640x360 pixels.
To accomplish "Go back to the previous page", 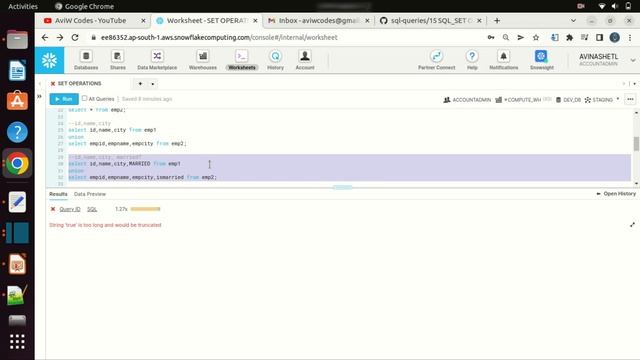I will point(45,38).
